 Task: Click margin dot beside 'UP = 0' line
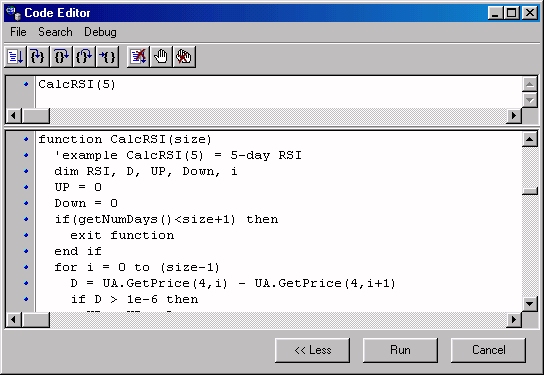(x=26, y=187)
